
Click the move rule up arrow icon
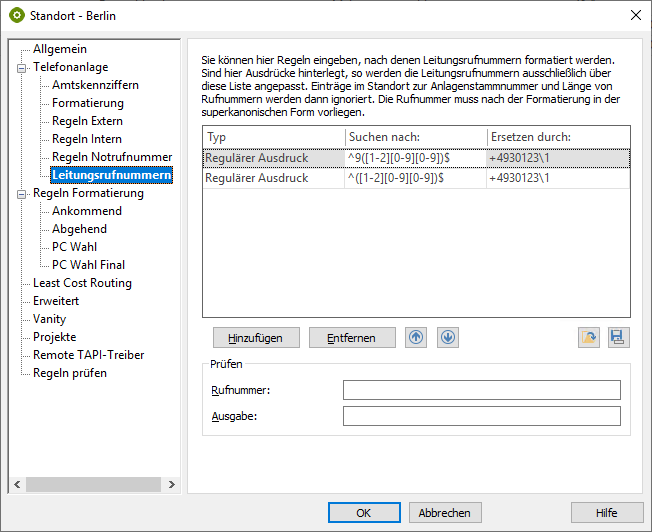point(416,337)
